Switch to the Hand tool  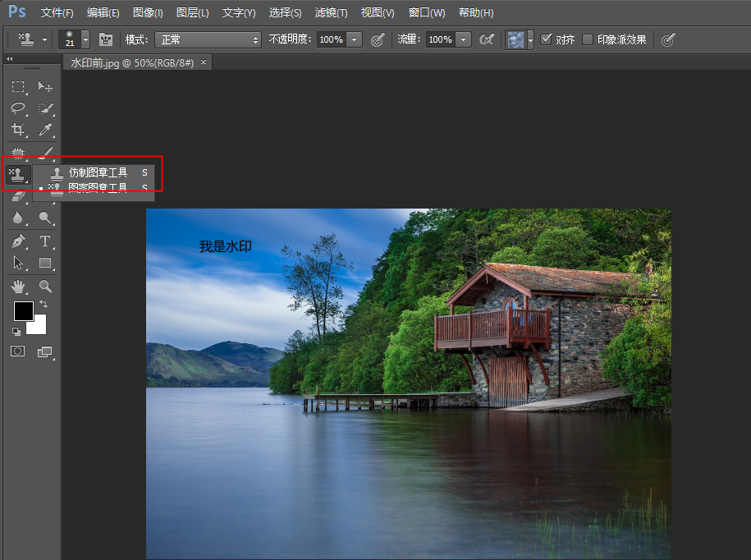(18, 286)
